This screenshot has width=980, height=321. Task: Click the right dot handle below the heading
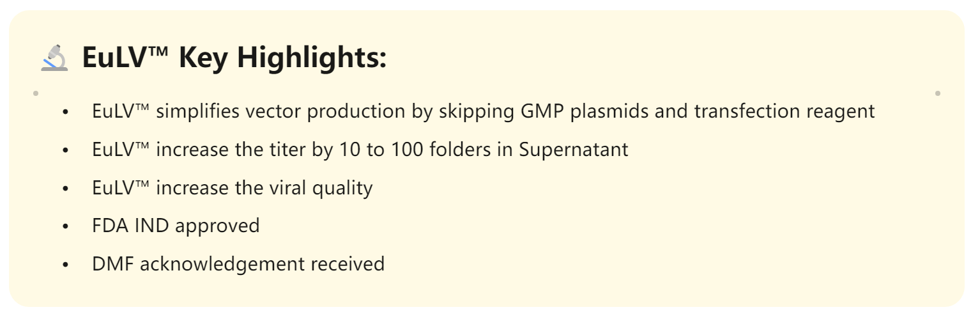[937, 93]
